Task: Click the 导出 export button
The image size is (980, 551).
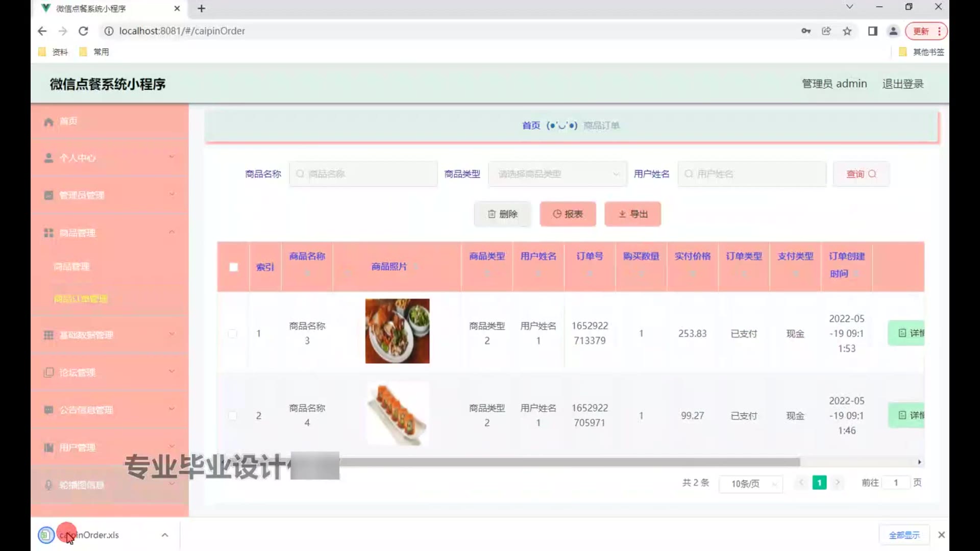Action: click(x=632, y=214)
